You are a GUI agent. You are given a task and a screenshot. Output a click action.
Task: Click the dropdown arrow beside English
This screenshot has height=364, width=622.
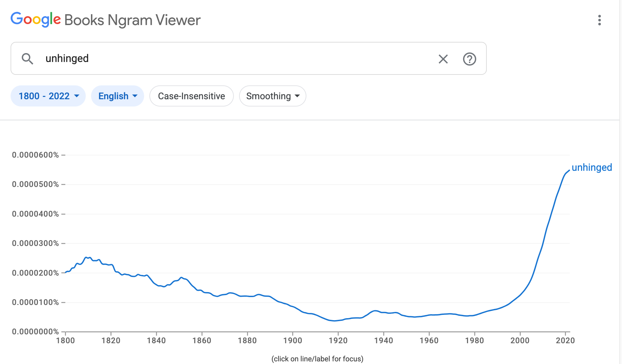click(135, 96)
